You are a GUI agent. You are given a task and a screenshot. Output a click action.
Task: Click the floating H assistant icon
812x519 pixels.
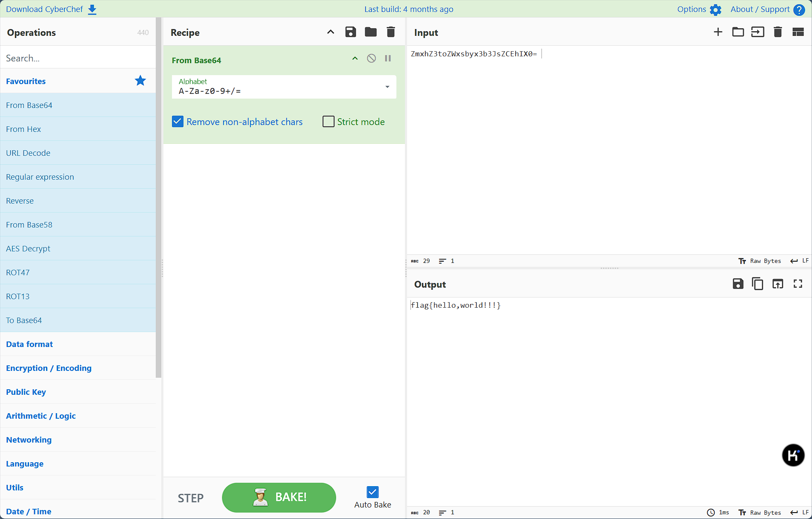click(793, 455)
